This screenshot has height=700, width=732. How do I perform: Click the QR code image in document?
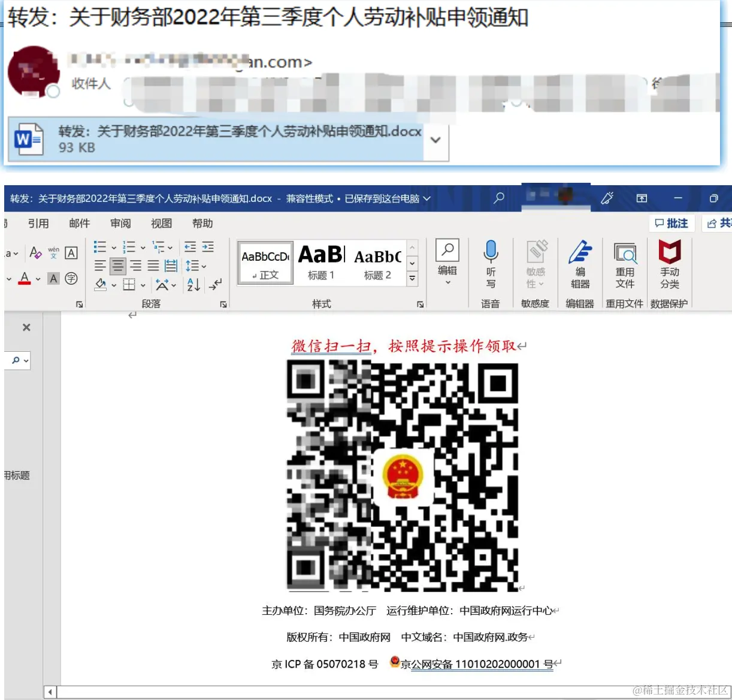[x=403, y=475]
